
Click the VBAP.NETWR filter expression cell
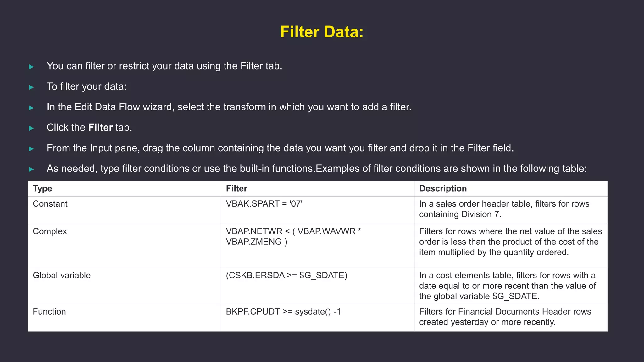pyautogui.click(x=318, y=246)
